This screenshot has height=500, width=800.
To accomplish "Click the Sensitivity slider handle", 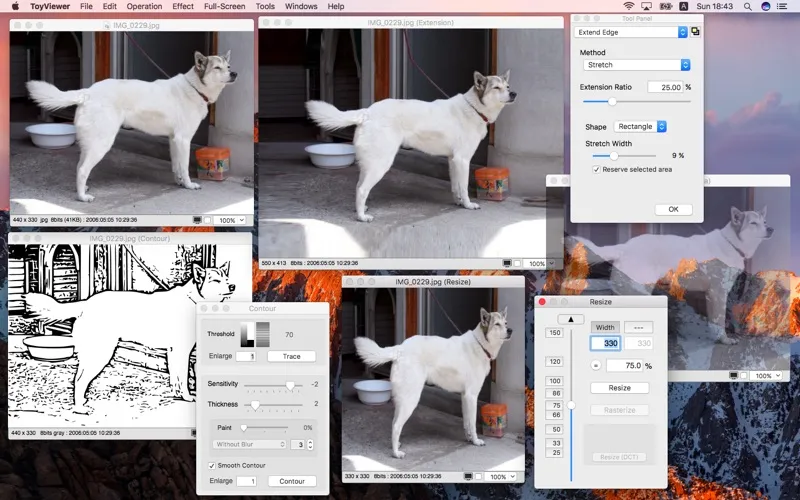I will pos(290,386).
